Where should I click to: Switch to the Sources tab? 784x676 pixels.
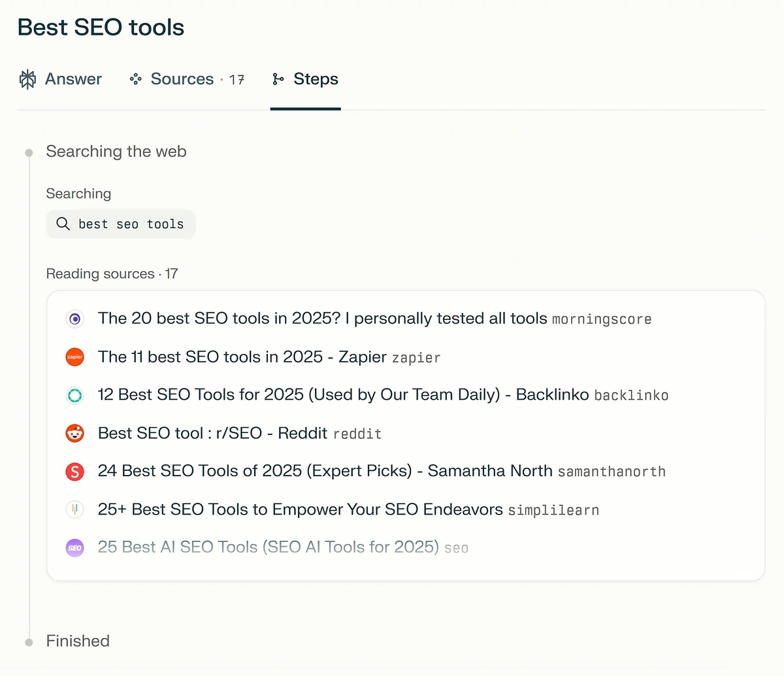[x=187, y=79]
